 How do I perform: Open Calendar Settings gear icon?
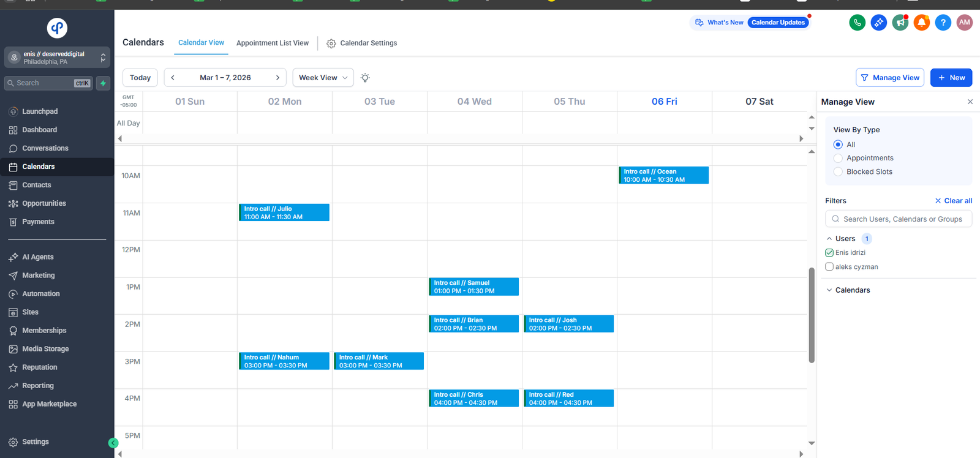point(331,43)
